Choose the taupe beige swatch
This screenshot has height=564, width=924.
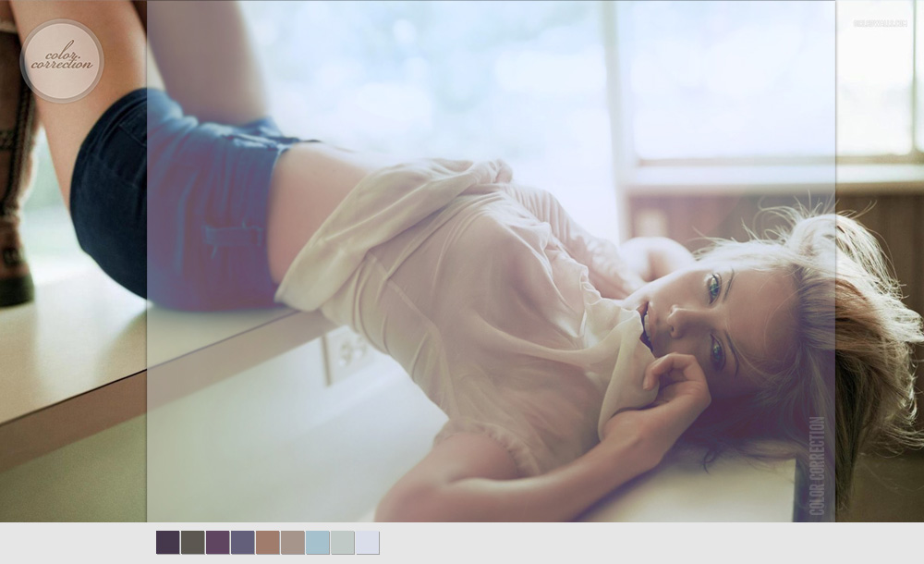coord(292,543)
